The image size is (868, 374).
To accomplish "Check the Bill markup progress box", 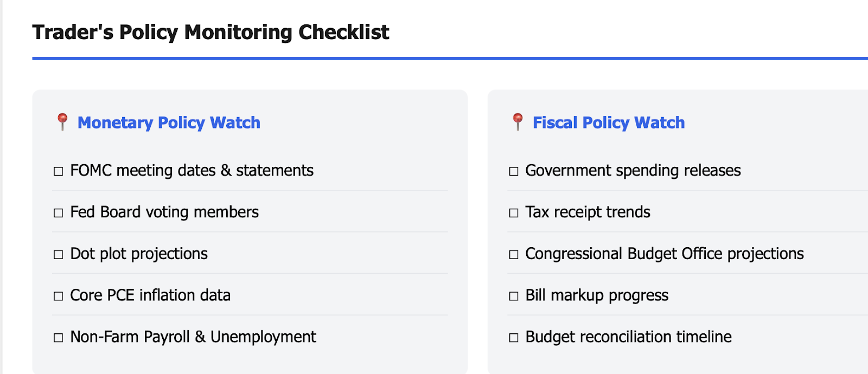I will tap(514, 296).
